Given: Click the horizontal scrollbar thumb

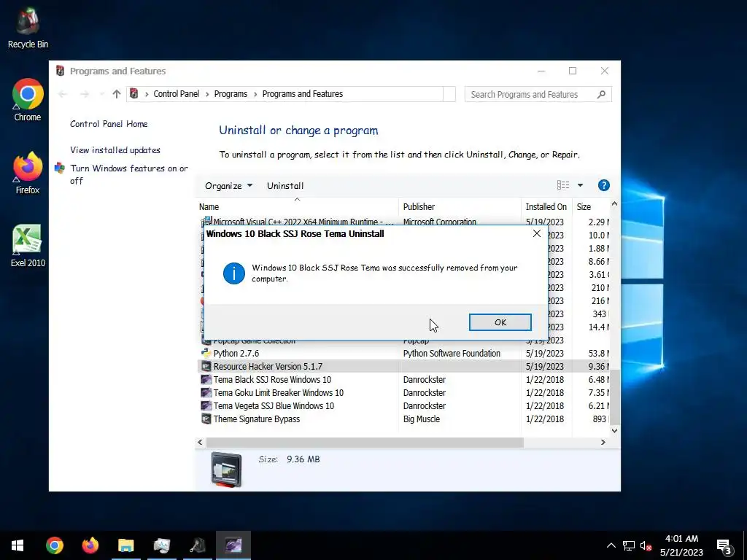Looking at the screenshot, I should pyautogui.click(x=364, y=443).
